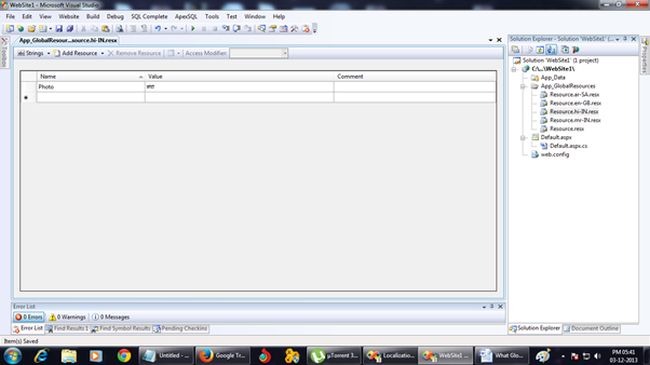Screen dimensions: 650x365
Task: Open the File menu
Action: 10,17
